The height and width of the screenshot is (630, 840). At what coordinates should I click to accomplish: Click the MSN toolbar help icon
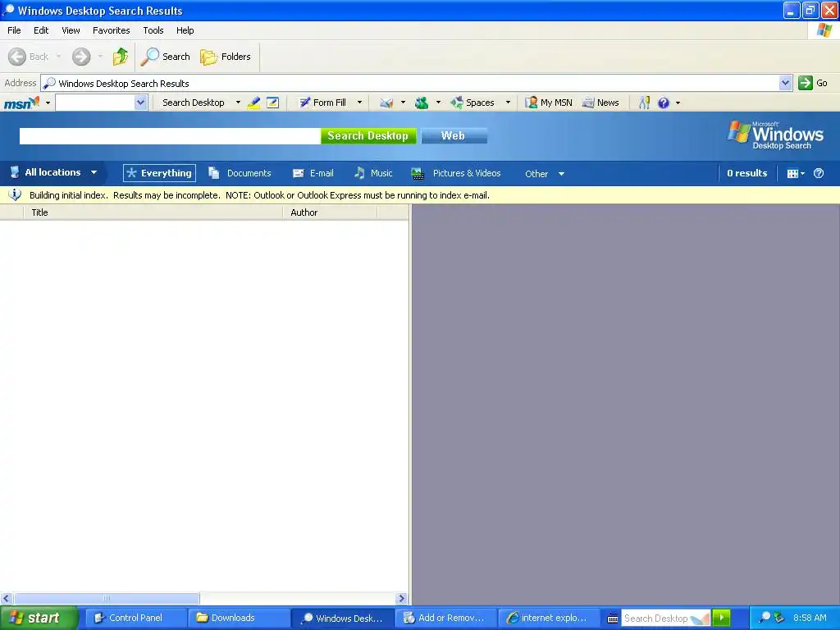click(663, 103)
